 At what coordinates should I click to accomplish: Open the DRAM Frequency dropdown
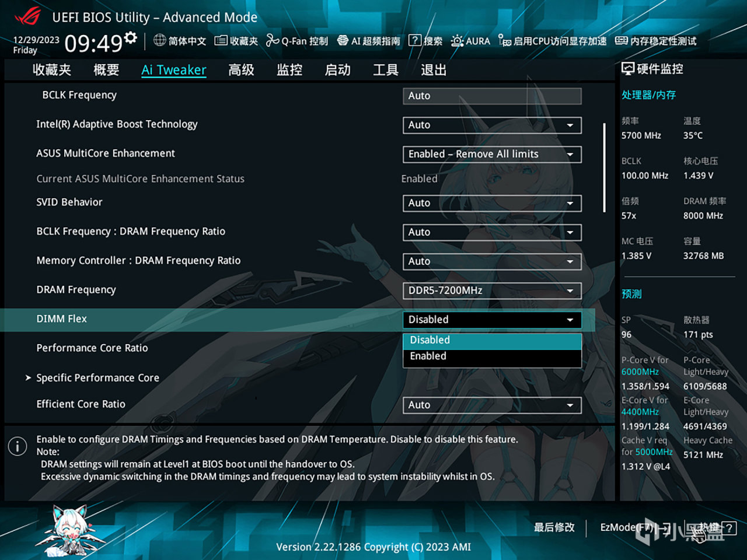(492, 290)
